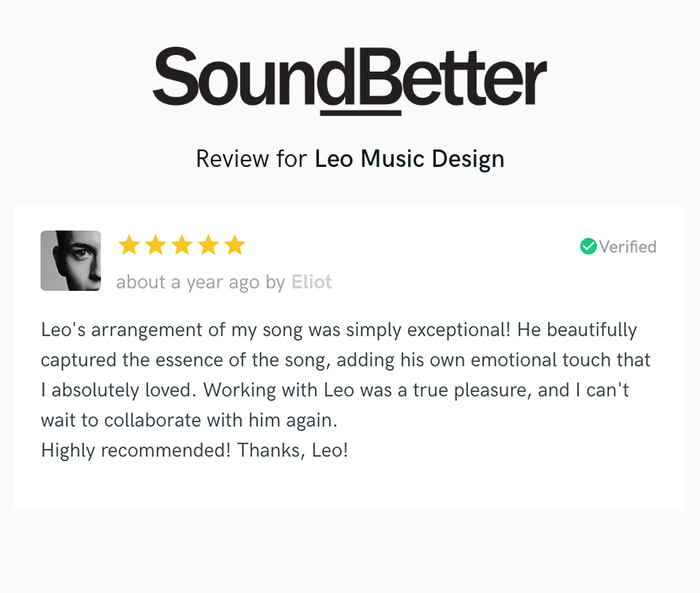Click the green Verified checkmark icon
The height and width of the screenshot is (593, 700).
click(588, 246)
